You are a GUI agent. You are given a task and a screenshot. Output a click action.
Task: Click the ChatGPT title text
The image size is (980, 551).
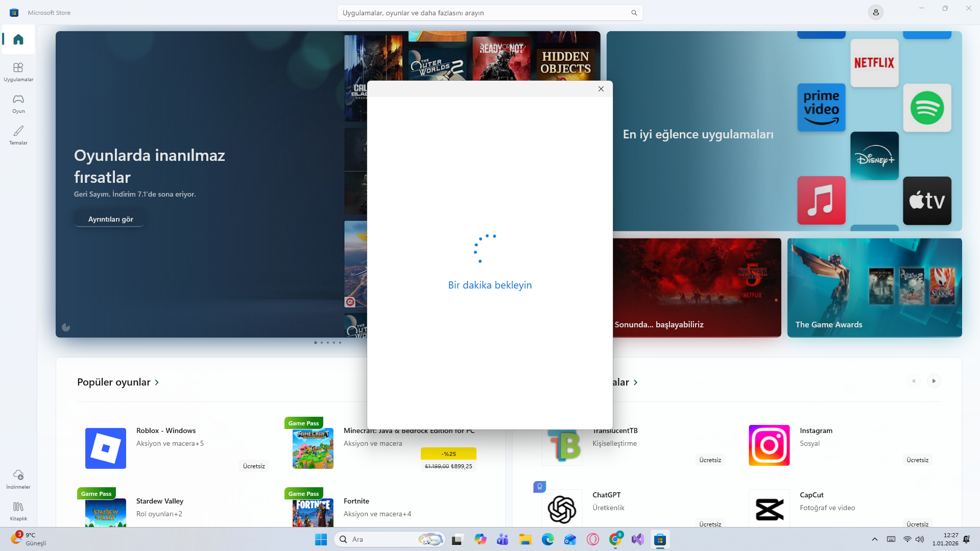pos(607,495)
